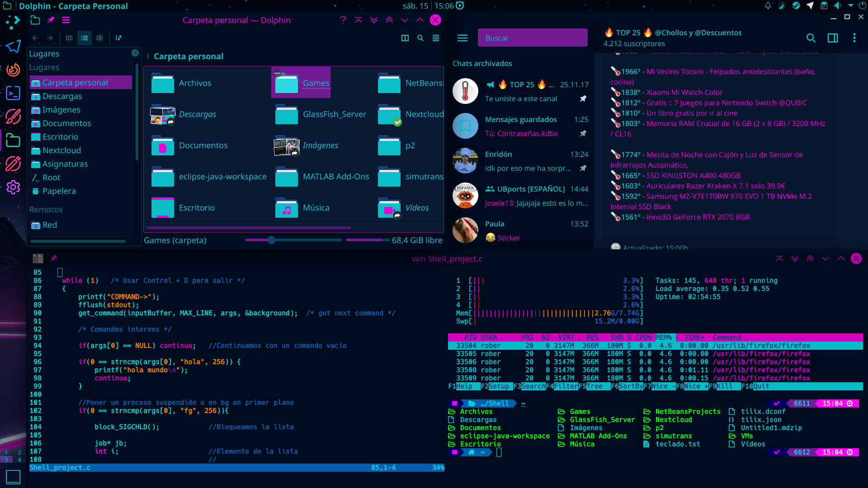Switch Dolphin to icons view mode
The image size is (868, 488).
click(69, 38)
